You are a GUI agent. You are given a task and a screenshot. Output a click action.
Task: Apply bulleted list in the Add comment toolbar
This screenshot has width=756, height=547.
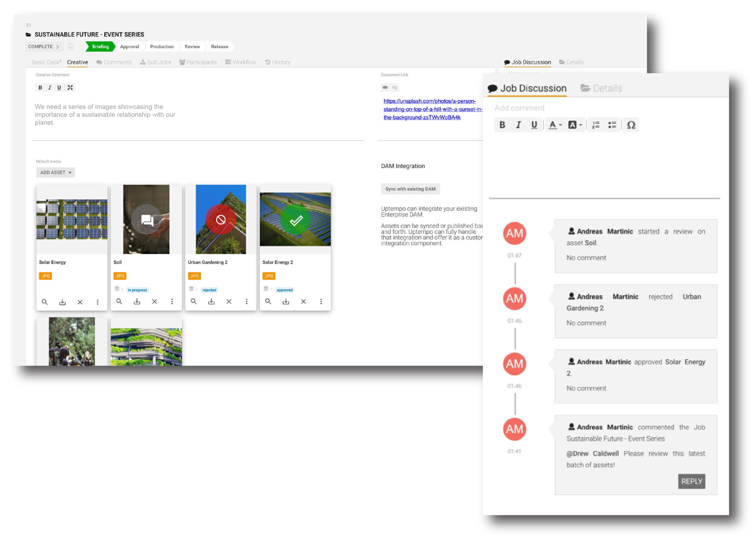(x=613, y=125)
